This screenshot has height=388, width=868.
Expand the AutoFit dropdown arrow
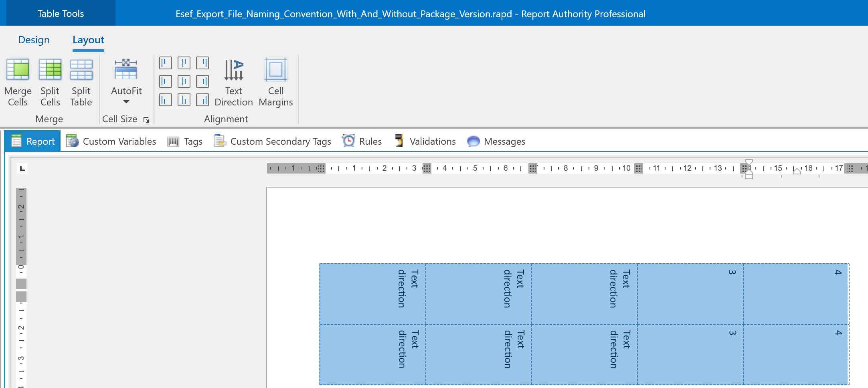(x=126, y=102)
